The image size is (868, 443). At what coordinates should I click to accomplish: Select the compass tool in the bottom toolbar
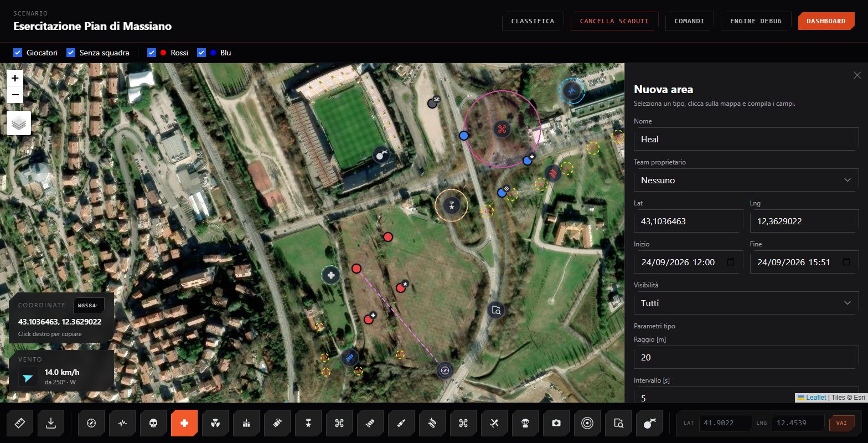(91, 424)
